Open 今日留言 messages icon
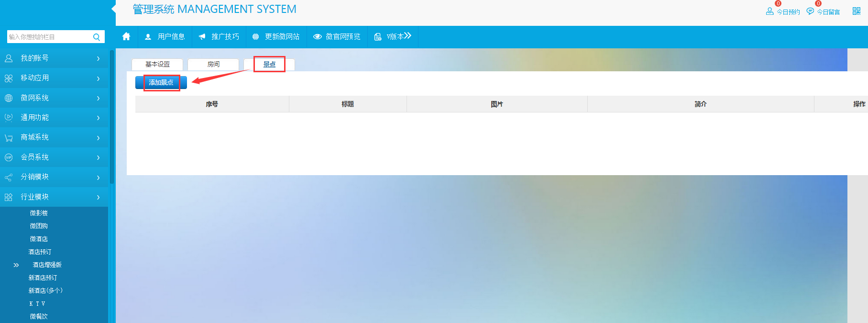The height and width of the screenshot is (323, 868). (x=810, y=11)
